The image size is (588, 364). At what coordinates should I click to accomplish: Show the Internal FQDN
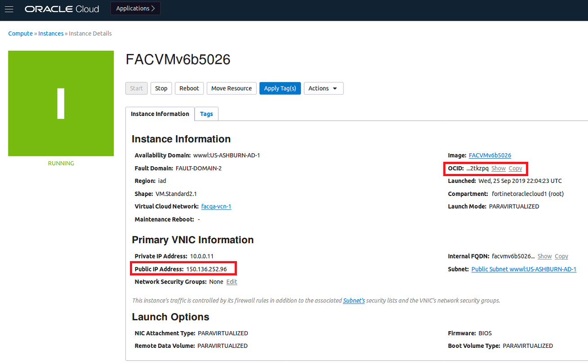(544, 256)
